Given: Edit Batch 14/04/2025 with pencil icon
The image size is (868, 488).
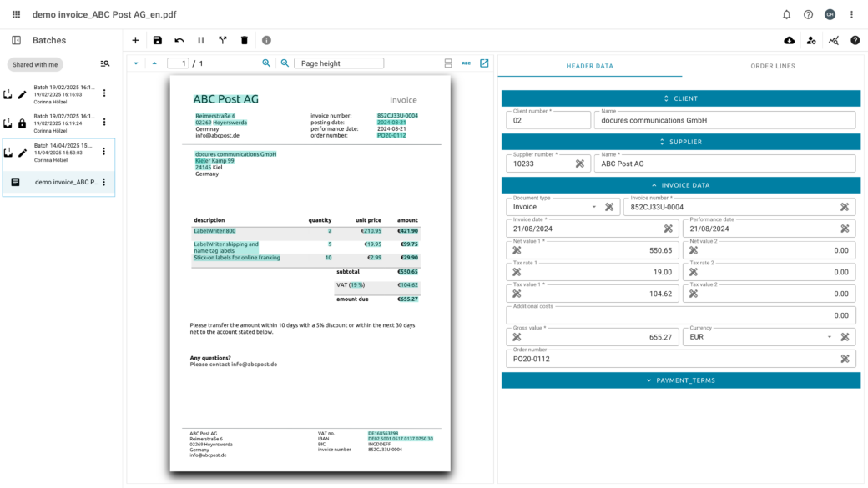Looking at the screenshot, I should tap(23, 153).
